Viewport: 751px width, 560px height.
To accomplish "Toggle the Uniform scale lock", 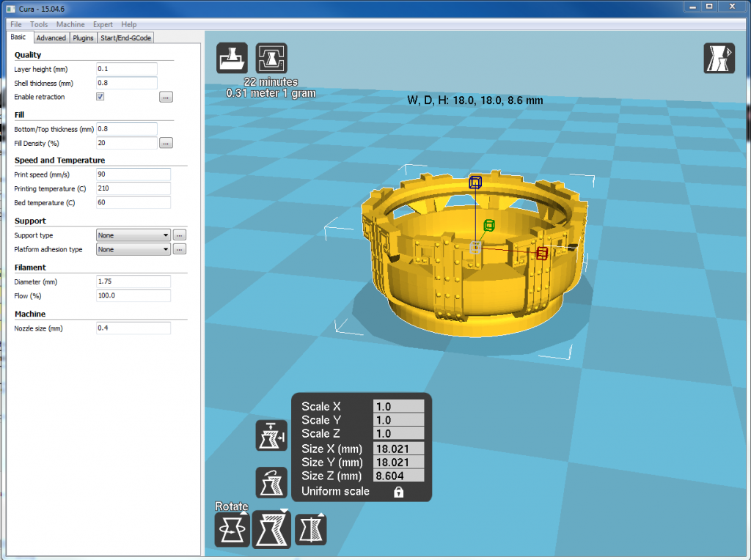I will [398, 492].
